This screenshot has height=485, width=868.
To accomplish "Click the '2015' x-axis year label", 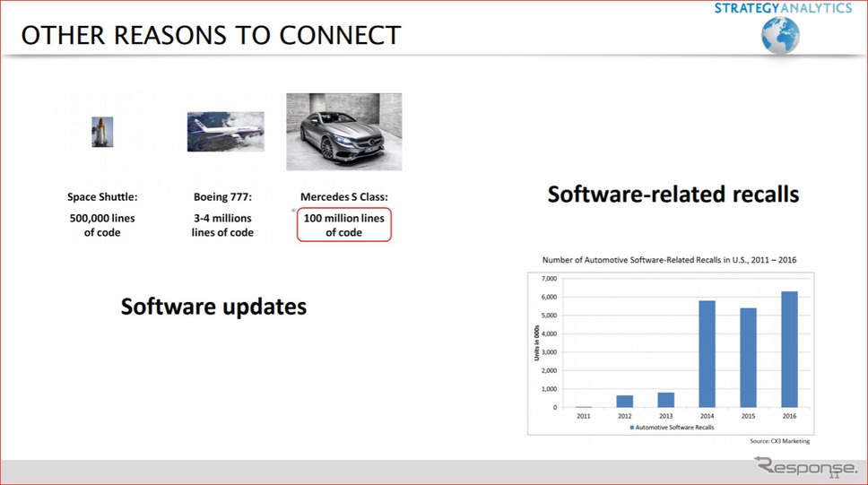I will coord(749,416).
